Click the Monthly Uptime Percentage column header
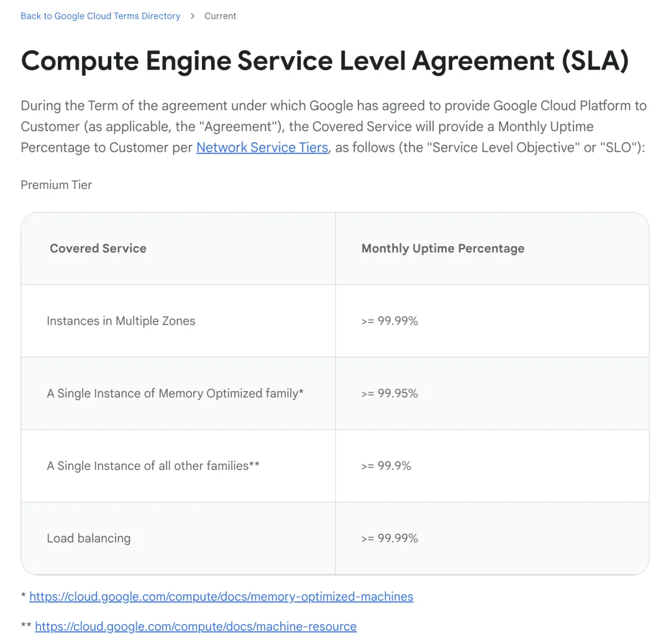The width and height of the screenshot is (671, 644). tap(443, 249)
